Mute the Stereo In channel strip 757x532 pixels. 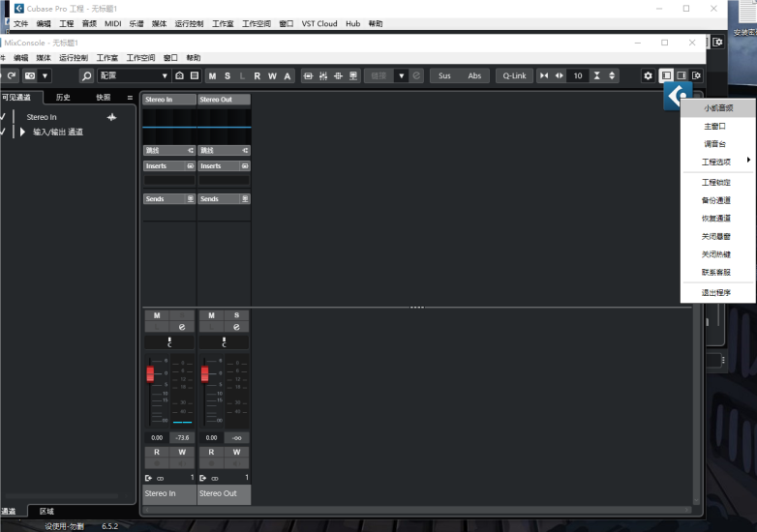pos(157,315)
